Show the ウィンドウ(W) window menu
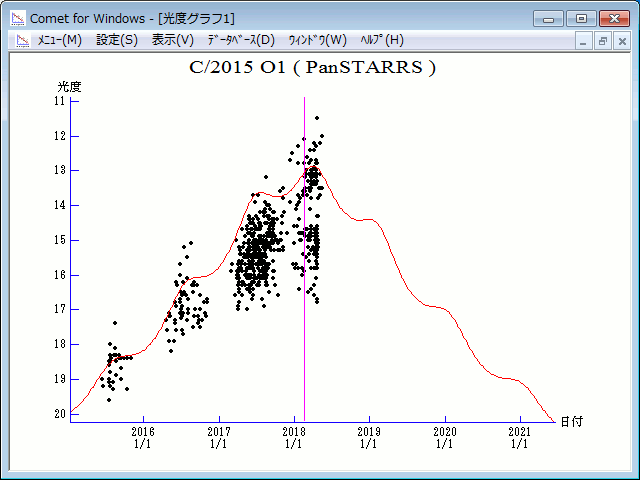This screenshot has height=480, width=640. click(317, 40)
